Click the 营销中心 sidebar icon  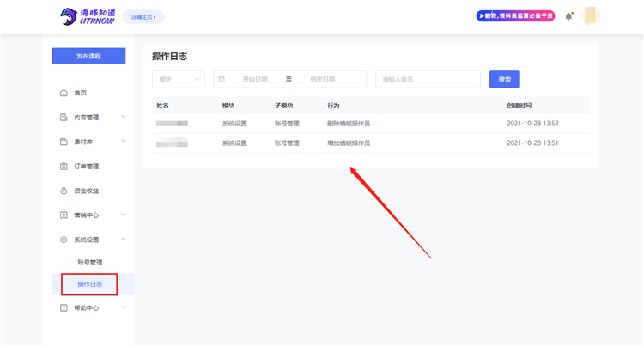click(x=64, y=215)
